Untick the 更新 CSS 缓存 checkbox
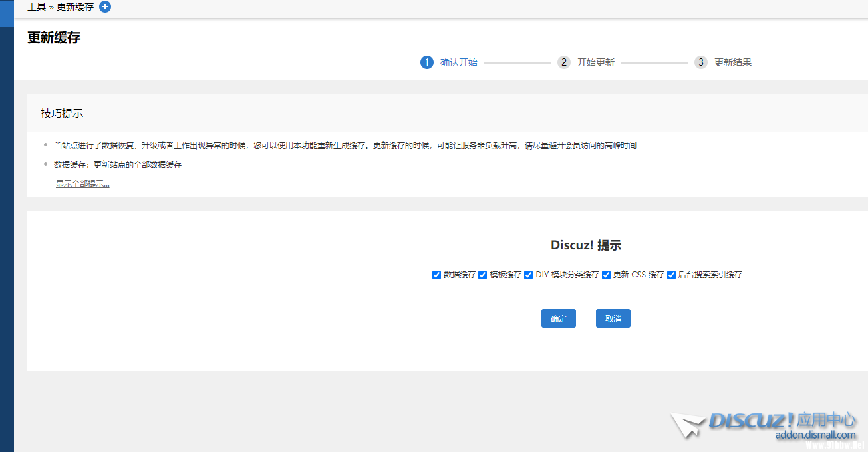Image resolution: width=868 pixels, height=452 pixels. point(607,275)
